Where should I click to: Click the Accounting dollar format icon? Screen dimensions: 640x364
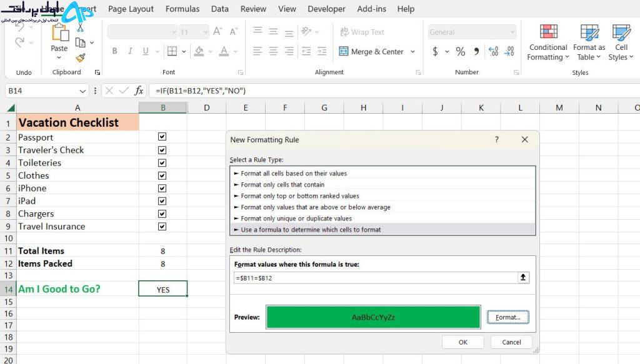[435, 51]
